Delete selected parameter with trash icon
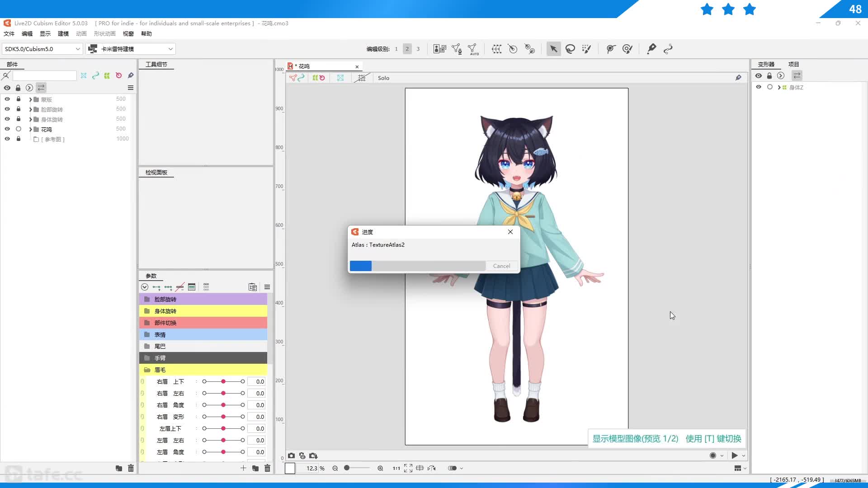Image resolution: width=868 pixels, height=488 pixels. coord(267,468)
